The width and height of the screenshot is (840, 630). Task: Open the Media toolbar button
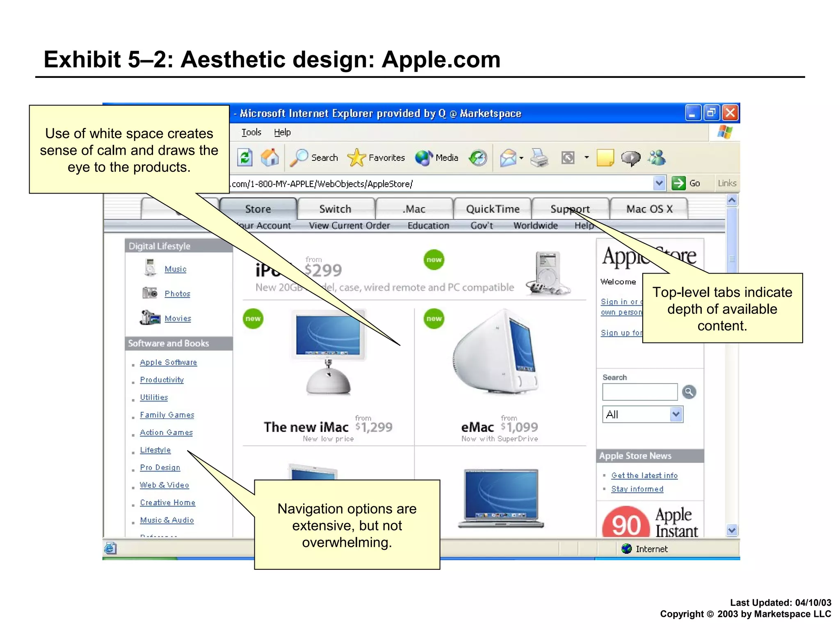tap(436, 158)
